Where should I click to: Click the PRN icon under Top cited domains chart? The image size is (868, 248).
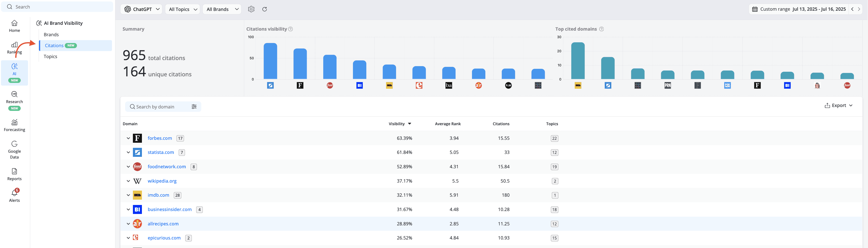pyautogui.click(x=667, y=86)
